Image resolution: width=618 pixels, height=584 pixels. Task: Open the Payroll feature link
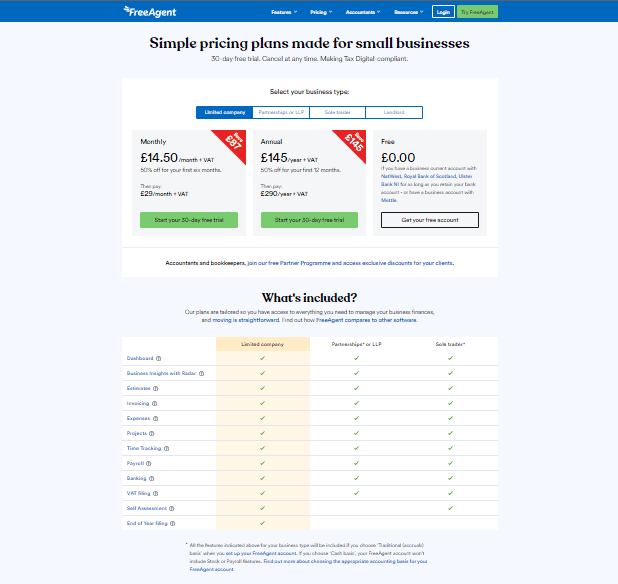coord(135,463)
